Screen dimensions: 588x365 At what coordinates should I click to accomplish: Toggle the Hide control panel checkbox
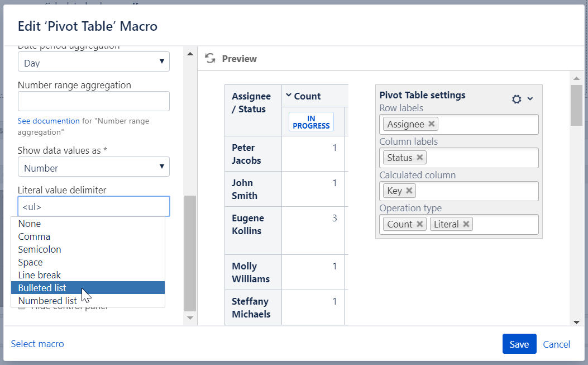pos(21,307)
